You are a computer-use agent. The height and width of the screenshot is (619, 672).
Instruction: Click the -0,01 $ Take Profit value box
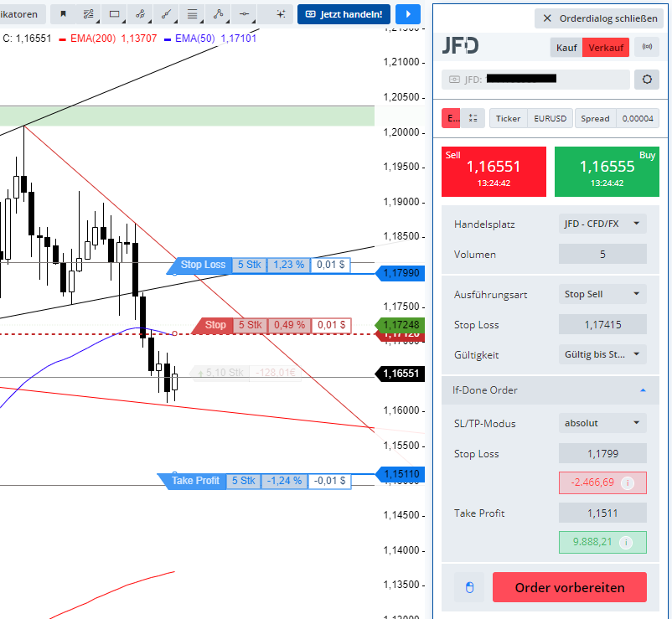click(329, 481)
